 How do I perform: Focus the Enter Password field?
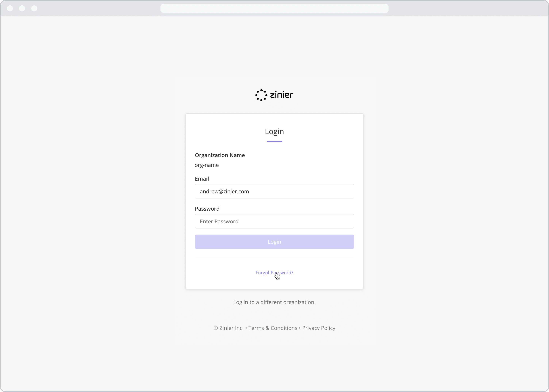pos(274,221)
